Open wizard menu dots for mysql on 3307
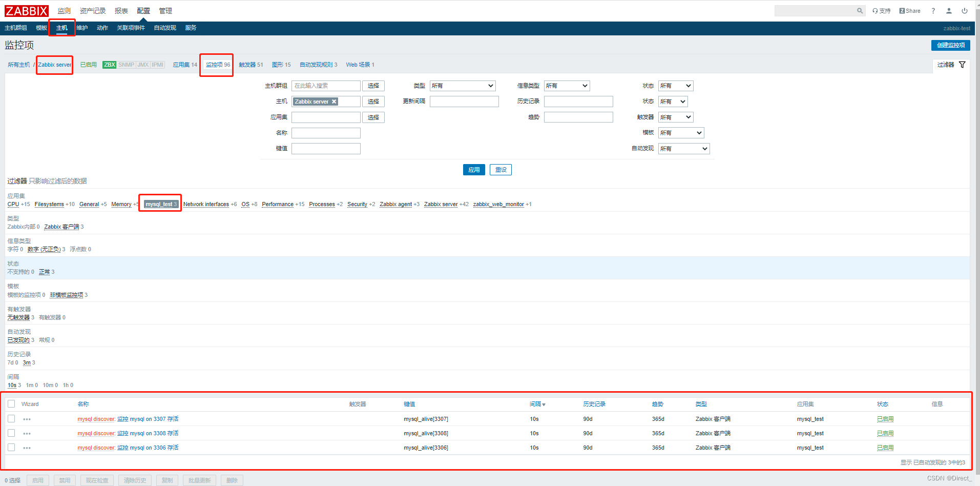The height and width of the screenshot is (486, 980). click(27, 419)
